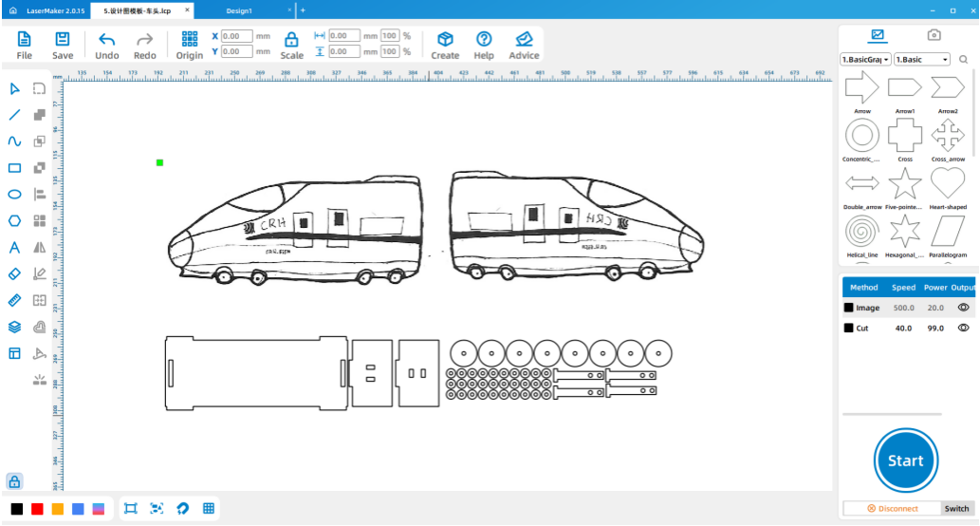Toggle the Scale aspect ratio lock

coord(291,40)
